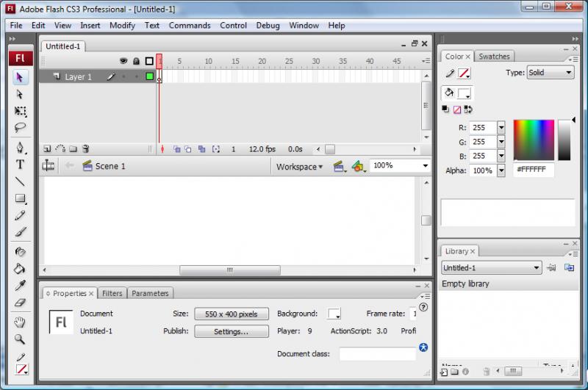
Task: Select the Zoom magnifier tool
Action: [20, 339]
